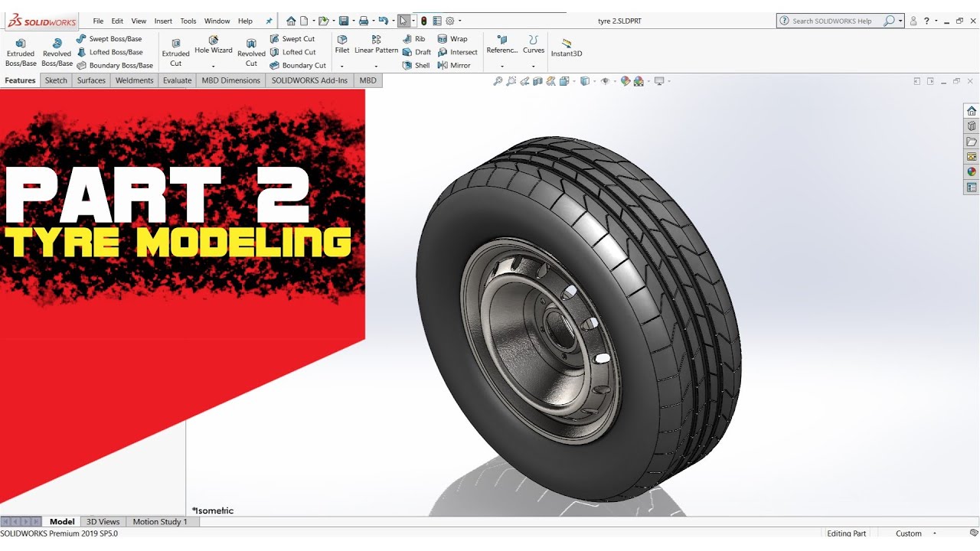Undo the last action
This screenshot has width=980, height=551.
coord(384,21)
